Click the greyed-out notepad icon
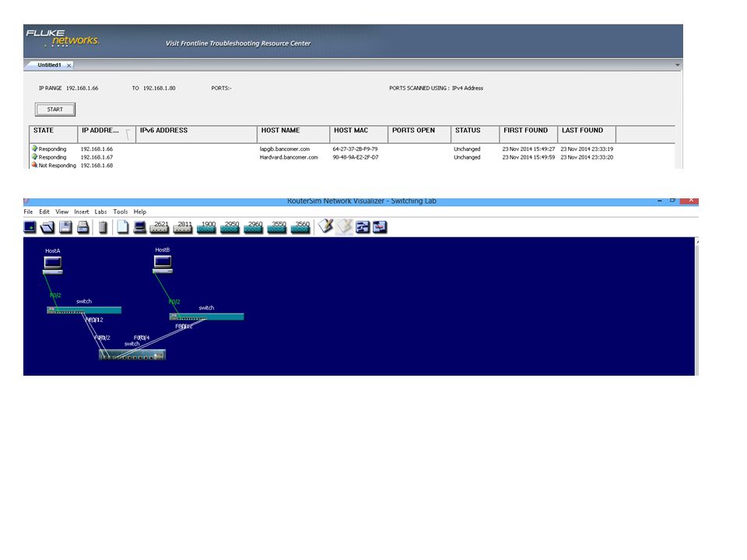The image size is (747, 560). (344, 226)
